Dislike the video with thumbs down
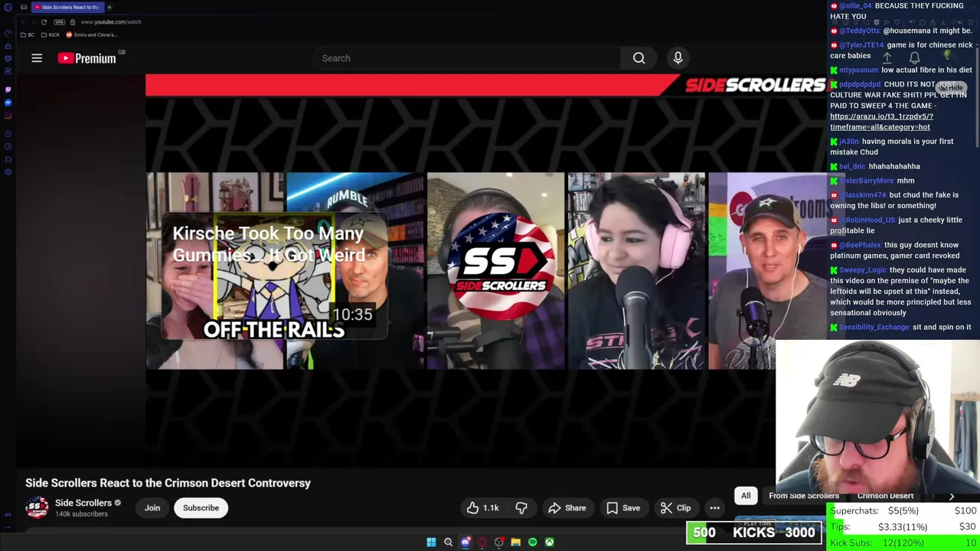The image size is (980, 551). pos(521,508)
